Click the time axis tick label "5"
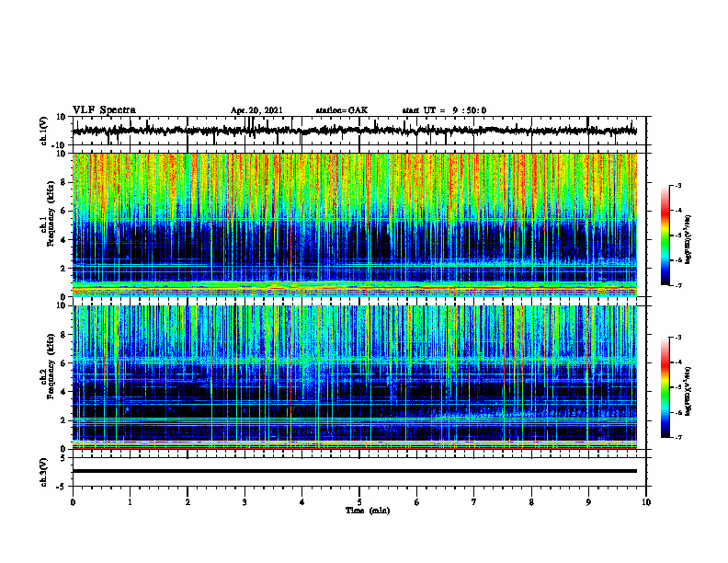Image resolution: width=728 pixels, height=563 pixels. [x=359, y=502]
